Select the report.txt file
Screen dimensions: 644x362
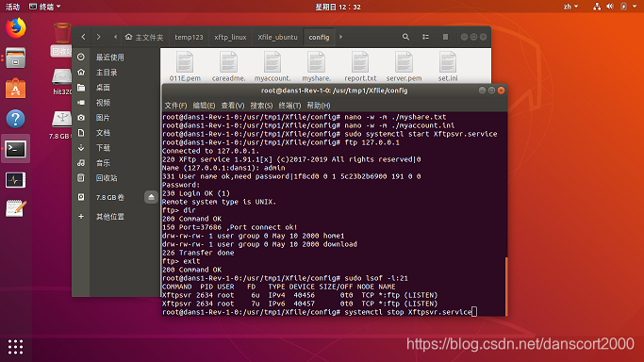[x=360, y=66]
